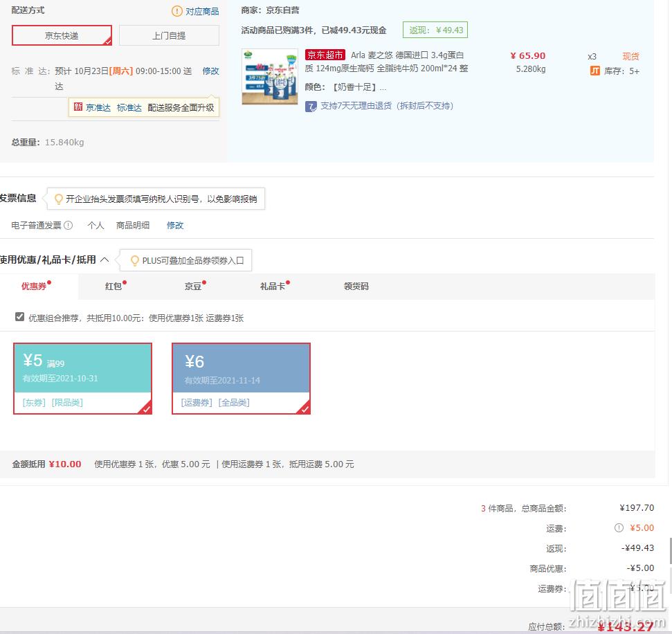Image resolution: width=672 pixels, height=634 pixels.
Task: Click the Arla milk product thumbnail
Action: 270,77
